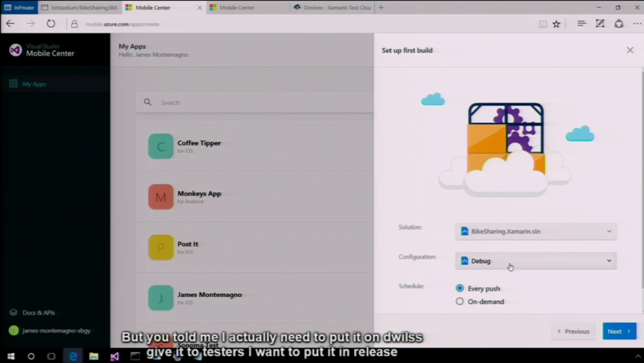
Task: Select On-demand schedule option
Action: pyautogui.click(x=460, y=301)
